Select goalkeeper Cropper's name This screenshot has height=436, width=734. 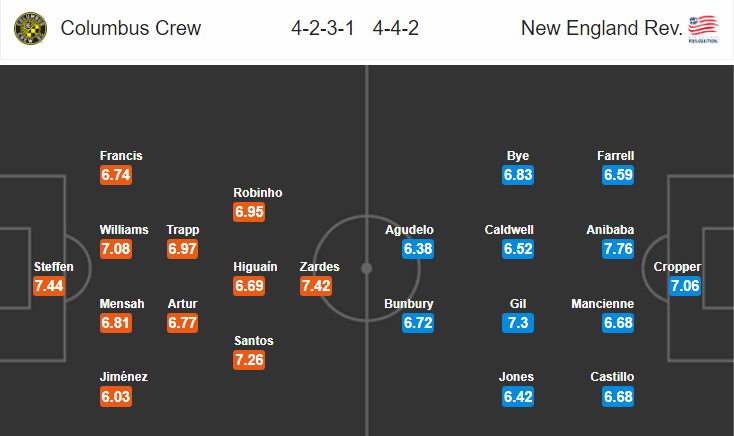pyautogui.click(x=677, y=266)
